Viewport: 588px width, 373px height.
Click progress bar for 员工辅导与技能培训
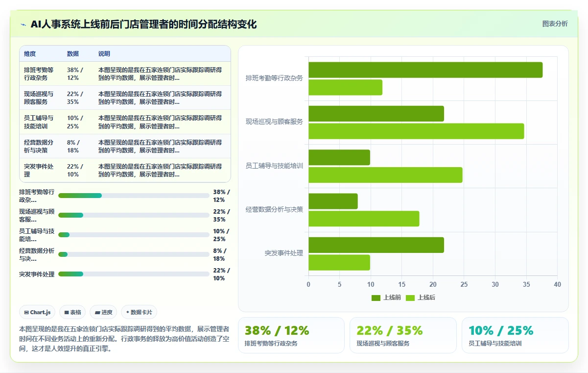(x=134, y=235)
